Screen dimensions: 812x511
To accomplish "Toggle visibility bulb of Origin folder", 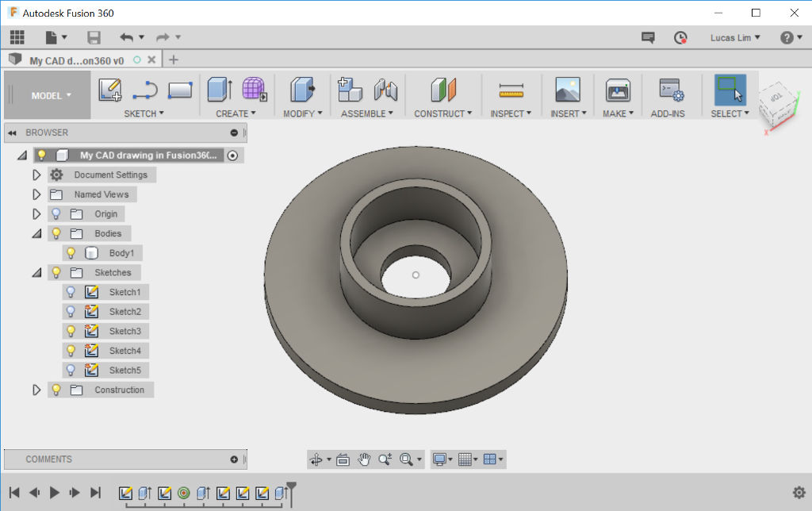I will coord(56,213).
